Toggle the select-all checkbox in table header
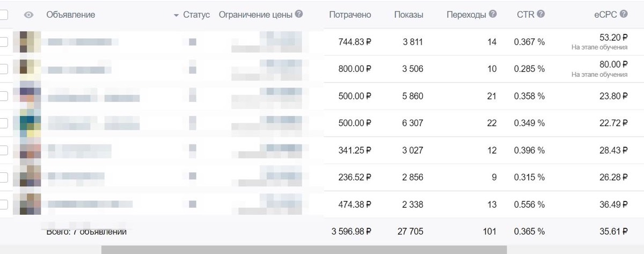 click(3, 15)
